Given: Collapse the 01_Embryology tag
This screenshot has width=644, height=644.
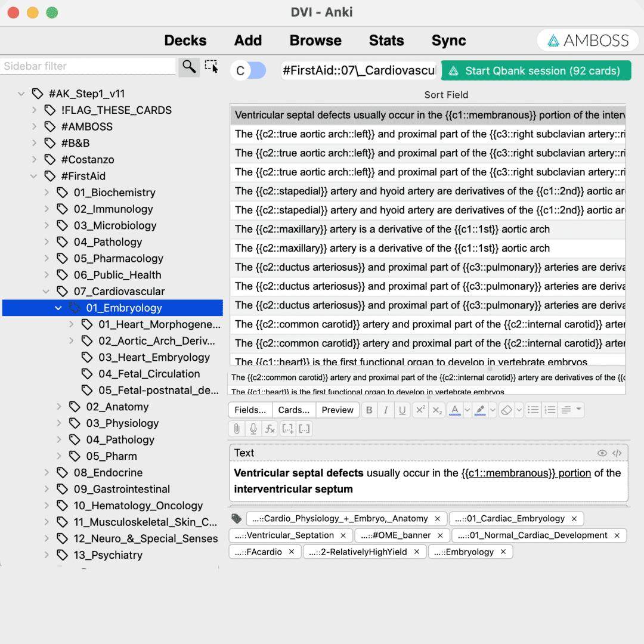Looking at the screenshot, I should tap(58, 308).
